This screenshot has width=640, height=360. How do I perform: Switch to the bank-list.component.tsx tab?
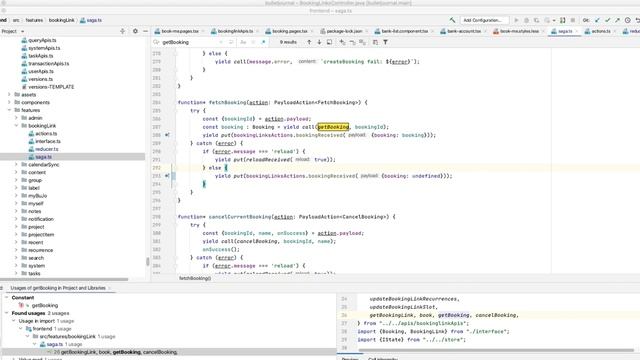point(404,31)
